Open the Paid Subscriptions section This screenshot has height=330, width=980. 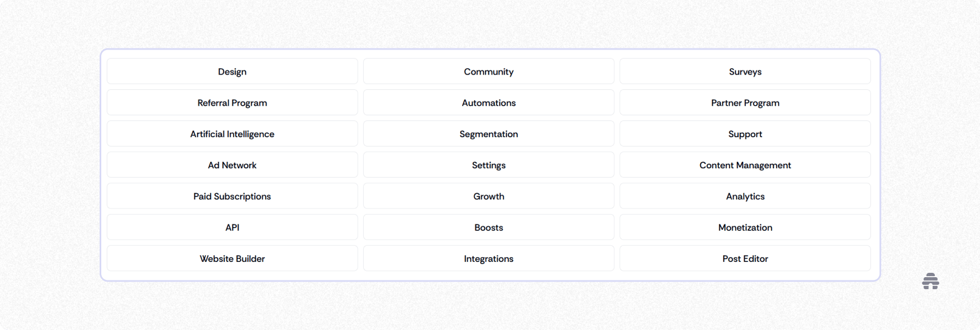pyautogui.click(x=232, y=196)
